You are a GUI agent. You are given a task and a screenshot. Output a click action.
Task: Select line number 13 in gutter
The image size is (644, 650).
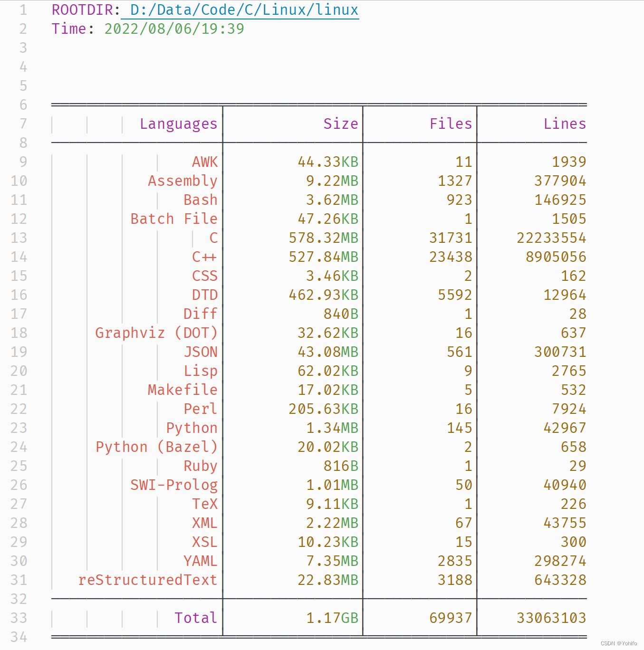click(19, 238)
